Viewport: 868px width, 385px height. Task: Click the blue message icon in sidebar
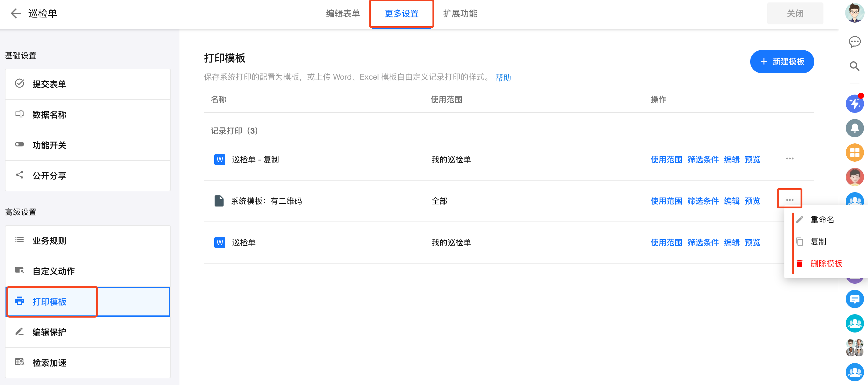point(854,299)
